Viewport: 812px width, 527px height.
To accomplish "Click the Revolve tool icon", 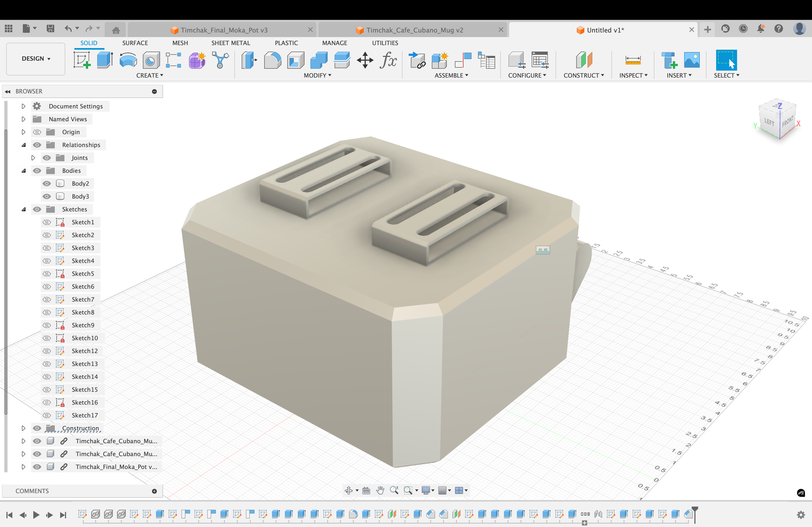I will pos(128,60).
